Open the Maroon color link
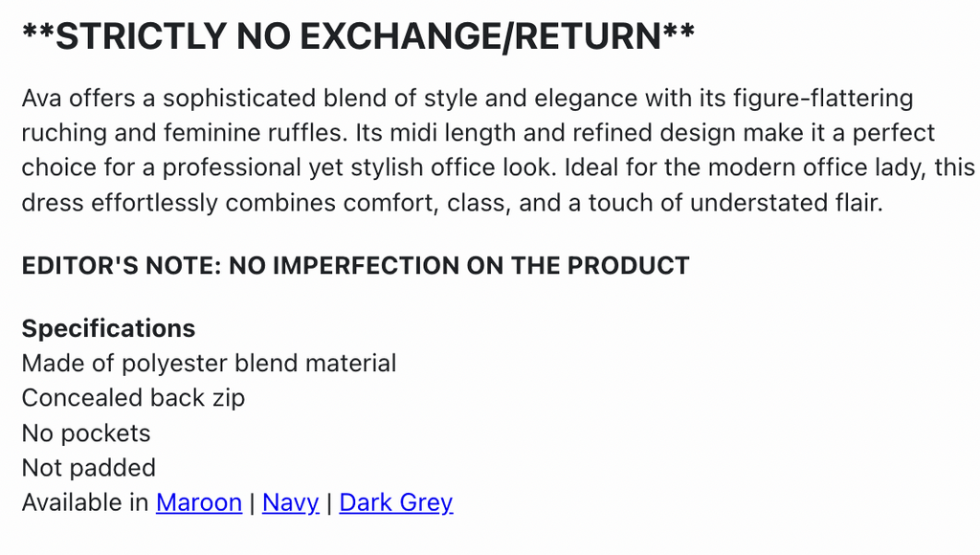 click(x=198, y=502)
